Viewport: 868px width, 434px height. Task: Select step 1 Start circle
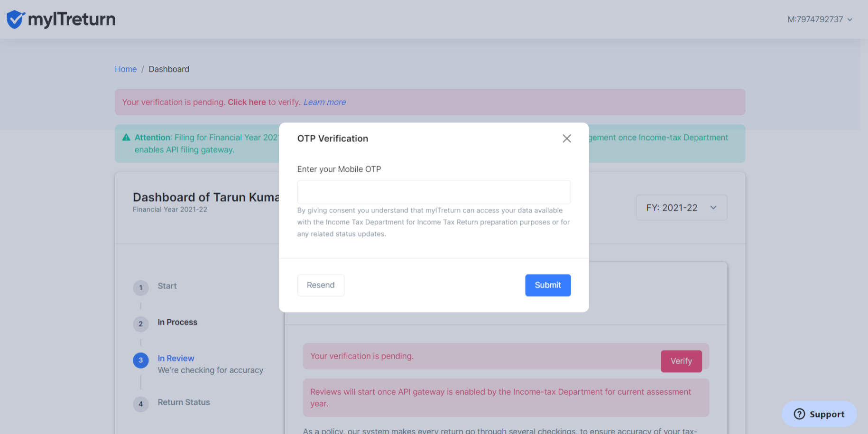point(140,287)
